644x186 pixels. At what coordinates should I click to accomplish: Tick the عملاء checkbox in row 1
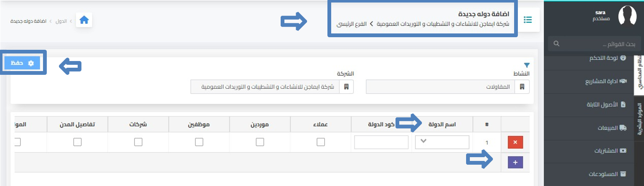coord(321,142)
